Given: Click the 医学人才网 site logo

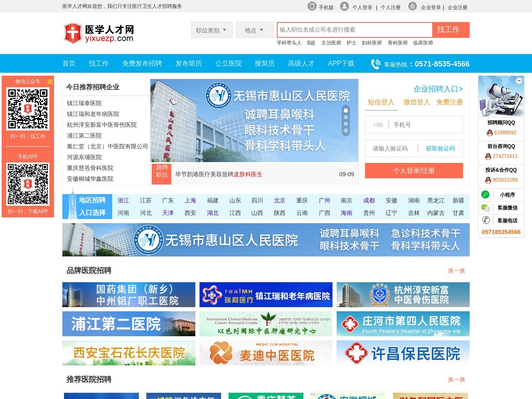Looking at the screenshot, I should tap(99, 33).
